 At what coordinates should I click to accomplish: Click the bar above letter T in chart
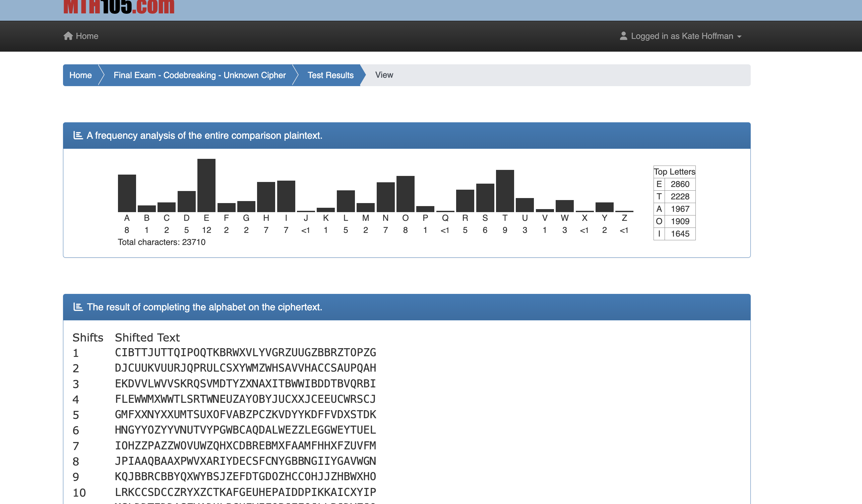504,191
